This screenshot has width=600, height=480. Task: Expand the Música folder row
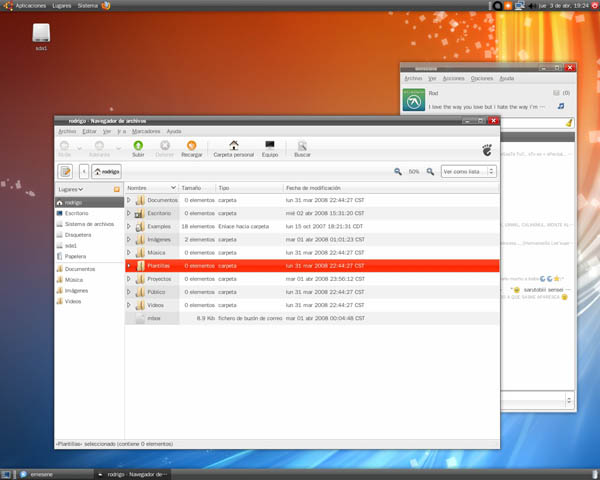tap(129, 252)
